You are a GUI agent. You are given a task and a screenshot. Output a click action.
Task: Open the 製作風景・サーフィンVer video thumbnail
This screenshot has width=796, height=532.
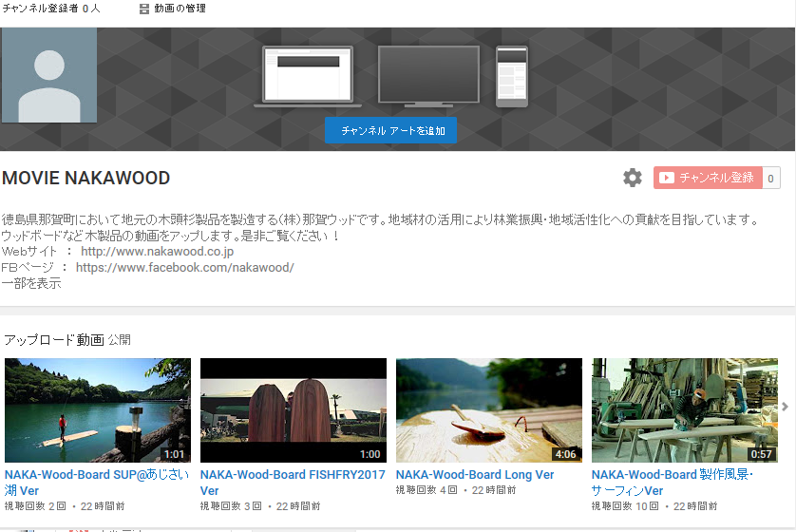tap(684, 410)
